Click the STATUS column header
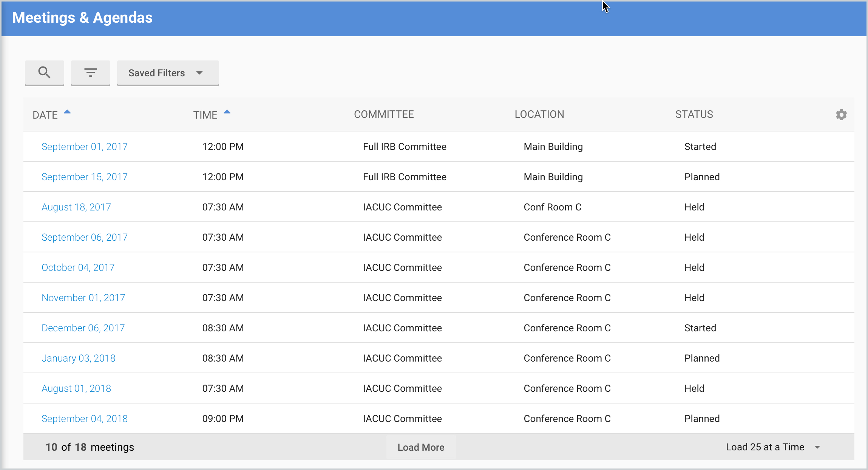The width and height of the screenshot is (868, 470). pos(694,114)
